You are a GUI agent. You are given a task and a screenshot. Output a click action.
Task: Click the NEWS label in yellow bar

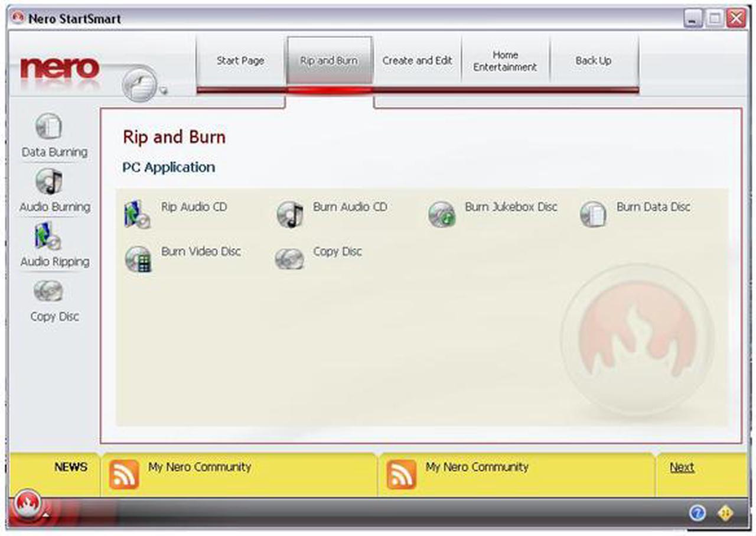pos(71,467)
